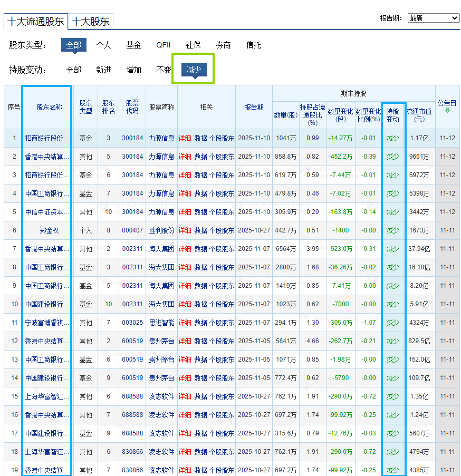461x476 pixels.
Task: Open 思进智能 stock name link
Action: [161, 323]
